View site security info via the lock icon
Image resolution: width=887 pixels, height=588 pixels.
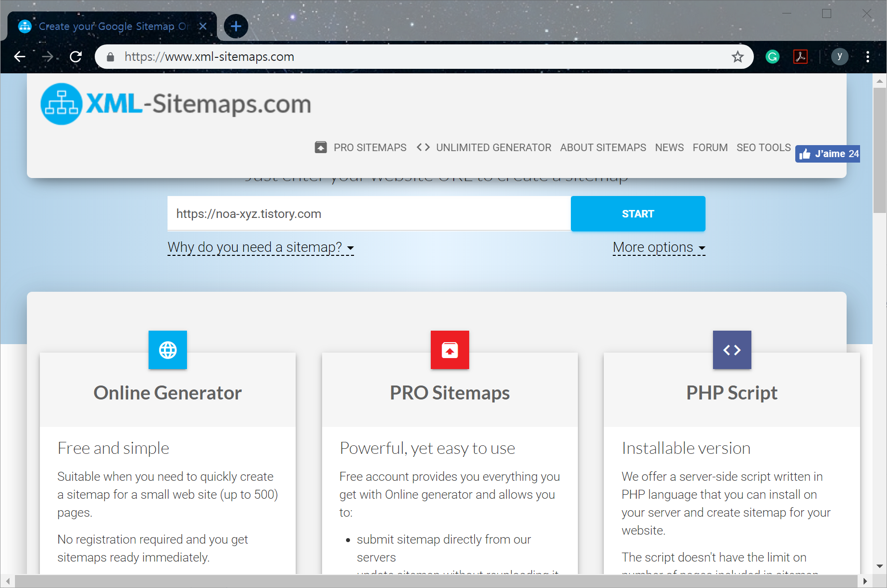tap(111, 57)
